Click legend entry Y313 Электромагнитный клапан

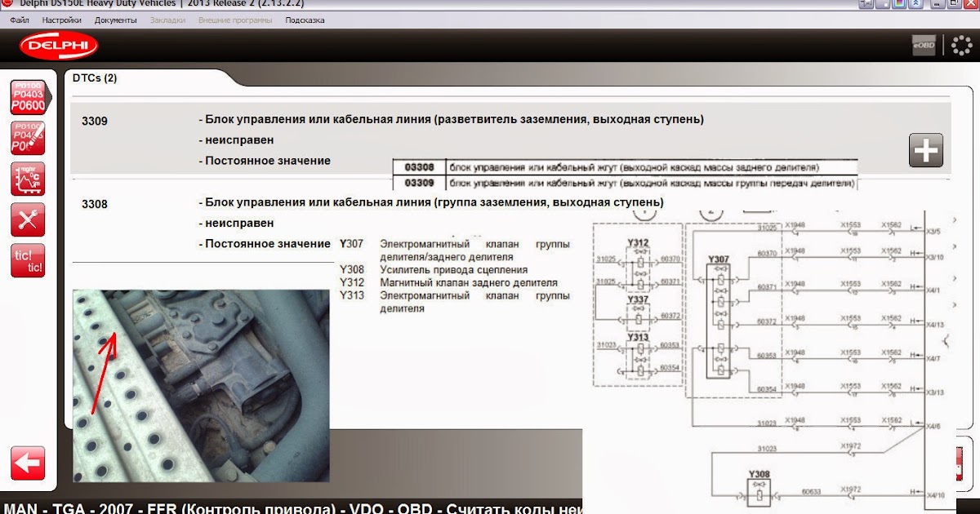pyautogui.click(x=455, y=302)
